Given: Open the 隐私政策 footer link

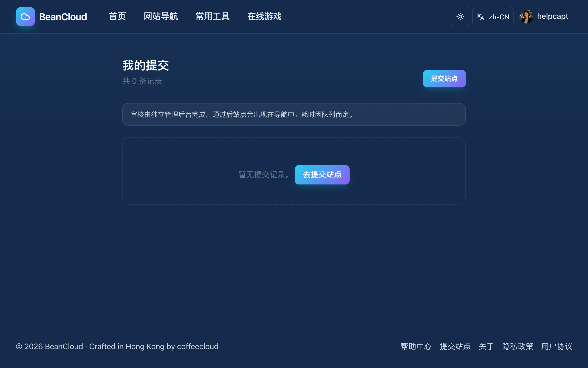Looking at the screenshot, I should click(518, 346).
